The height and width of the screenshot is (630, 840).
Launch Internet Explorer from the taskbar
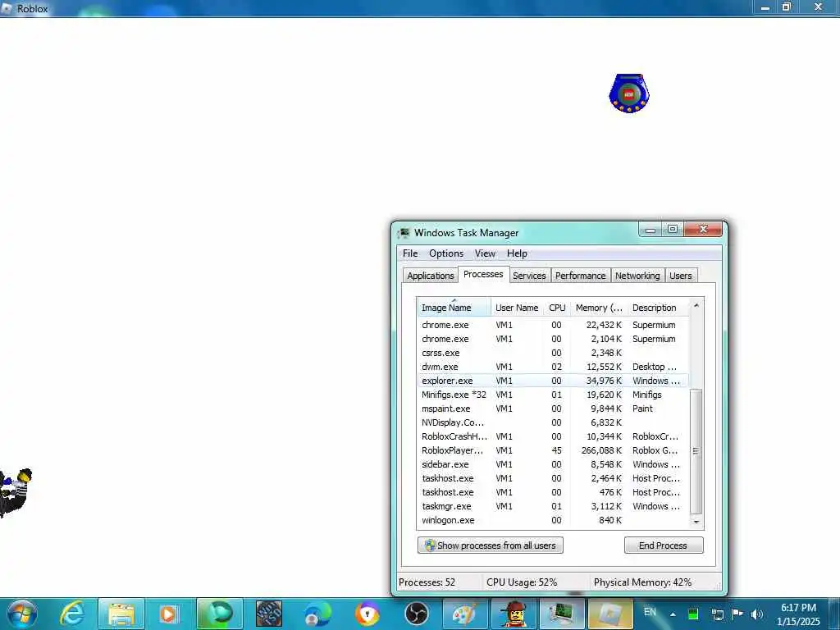pyautogui.click(x=72, y=614)
